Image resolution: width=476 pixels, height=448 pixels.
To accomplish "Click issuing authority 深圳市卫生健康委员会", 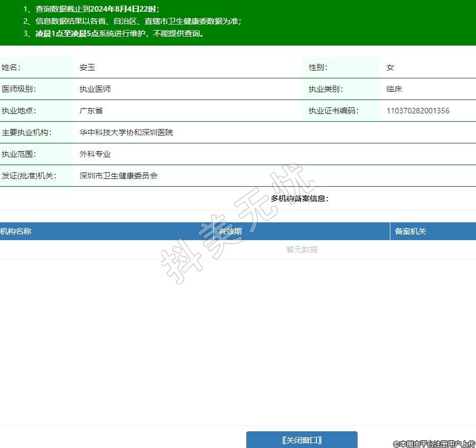I will 118,176.
